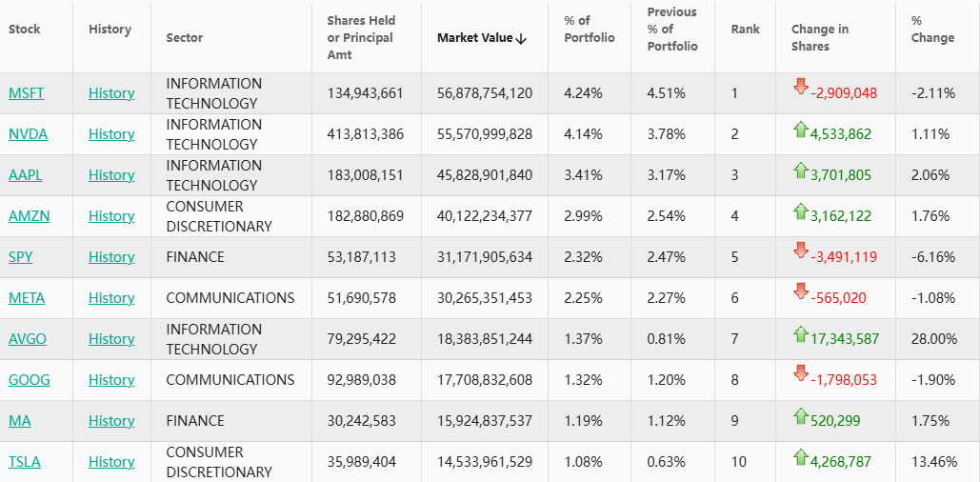Sort by % of Portfolio column header
Screen dimensions: 980x482
[590, 30]
